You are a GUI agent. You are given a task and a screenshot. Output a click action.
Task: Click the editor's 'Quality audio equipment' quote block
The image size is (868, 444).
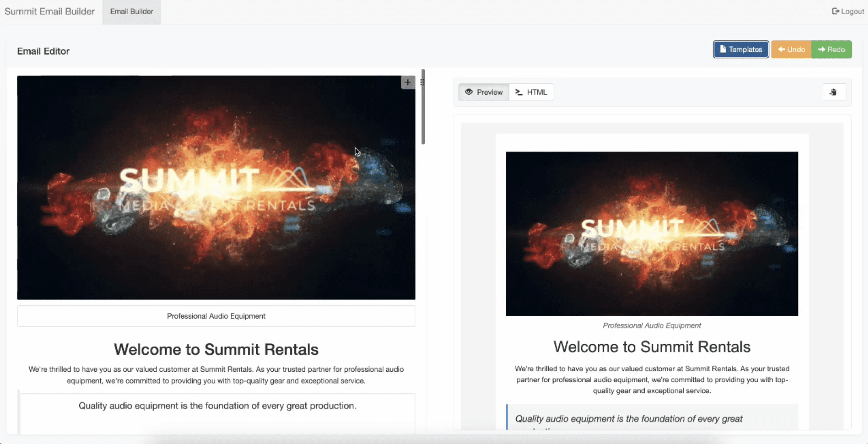(217, 412)
